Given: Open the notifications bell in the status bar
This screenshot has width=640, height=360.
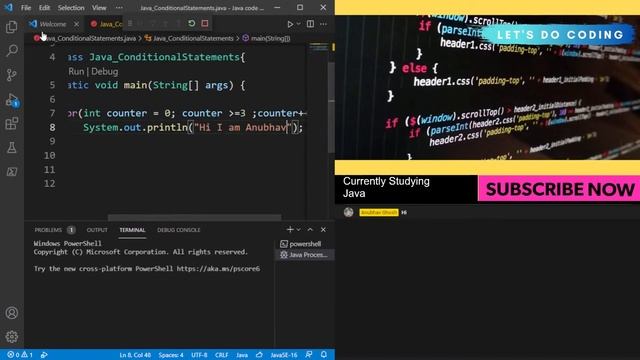Looking at the screenshot, I should pos(324,355).
